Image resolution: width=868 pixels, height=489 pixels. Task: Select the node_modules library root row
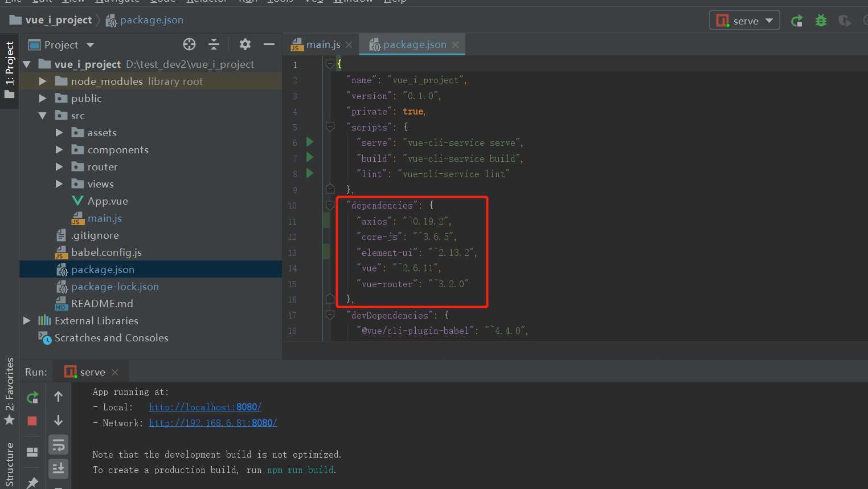(x=150, y=81)
